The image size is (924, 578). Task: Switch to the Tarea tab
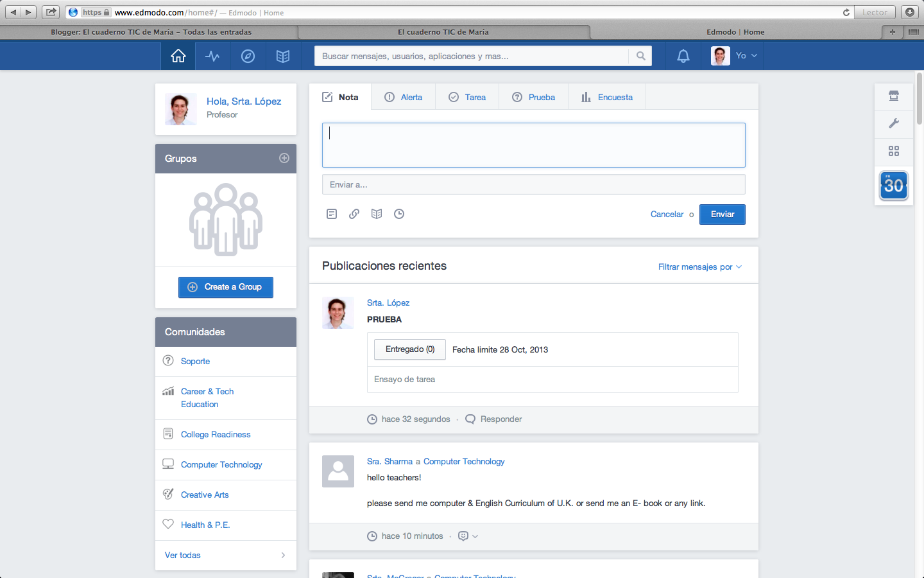click(467, 97)
